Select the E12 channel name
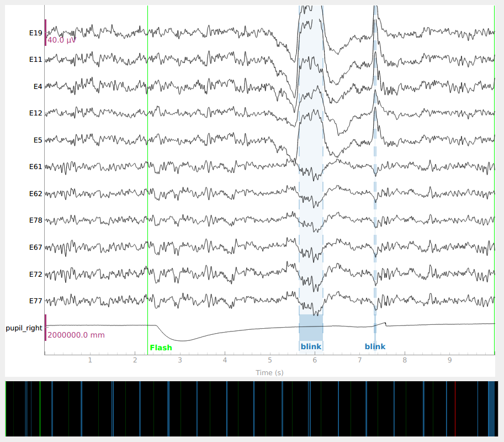This screenshot has height=442, width=504. tap(35, 113)
